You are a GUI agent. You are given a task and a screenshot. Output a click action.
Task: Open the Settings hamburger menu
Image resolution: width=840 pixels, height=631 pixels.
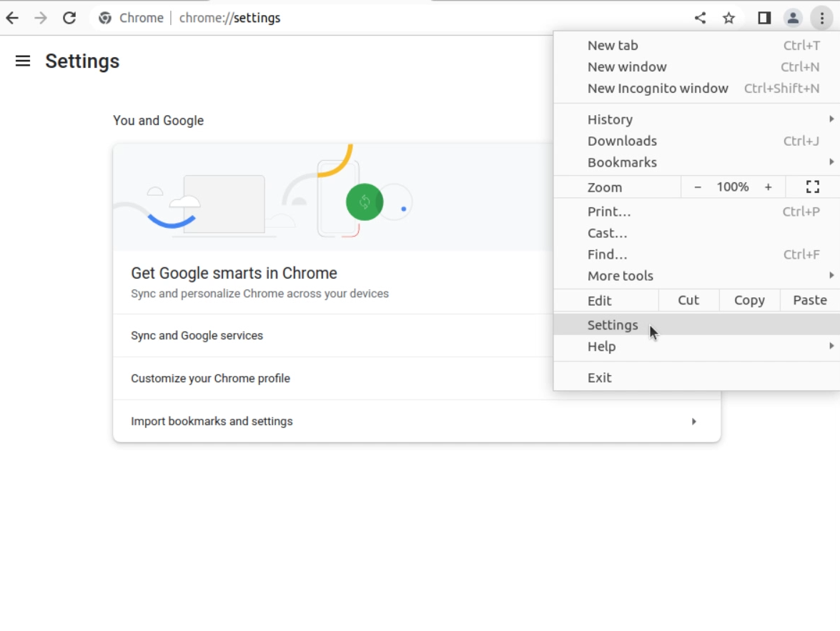22,61
